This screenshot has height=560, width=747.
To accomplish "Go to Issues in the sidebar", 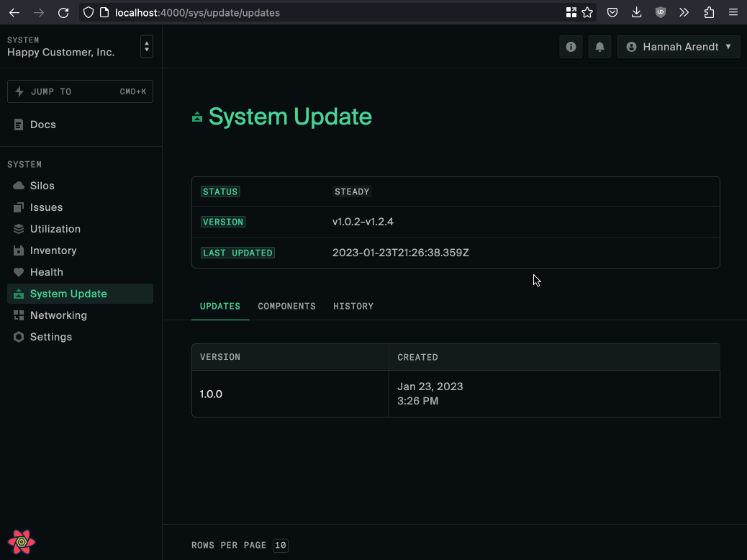I will point(80,207).
